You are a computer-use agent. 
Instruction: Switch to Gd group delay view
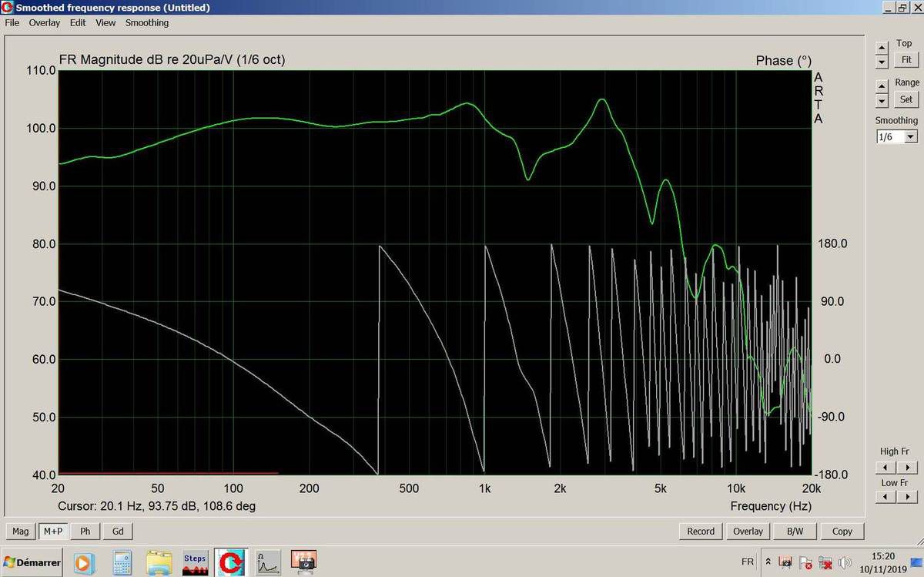(118, 531)
